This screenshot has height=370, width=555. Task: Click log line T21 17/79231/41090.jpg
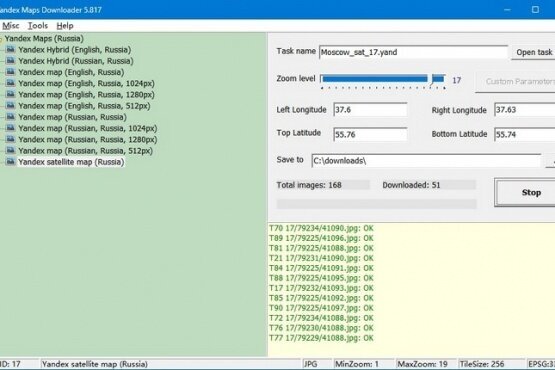321,258
